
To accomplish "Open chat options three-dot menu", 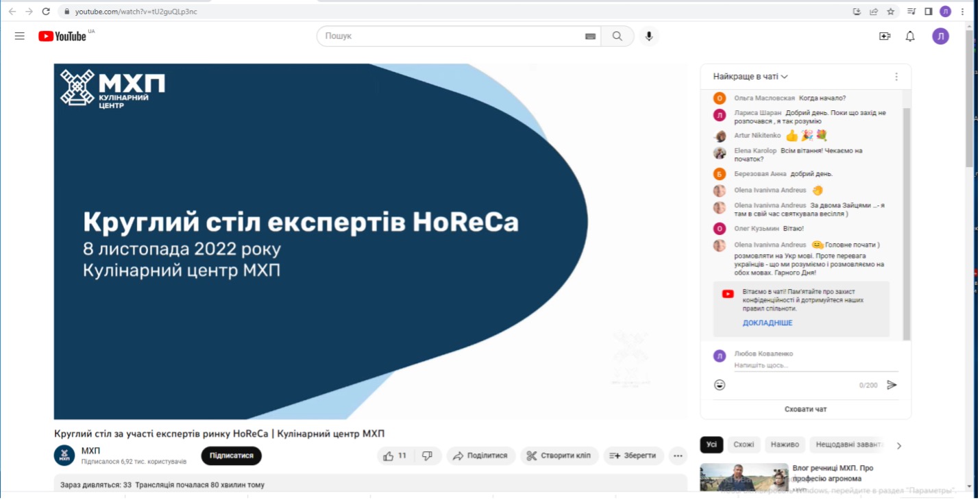I will click(896, 77).
